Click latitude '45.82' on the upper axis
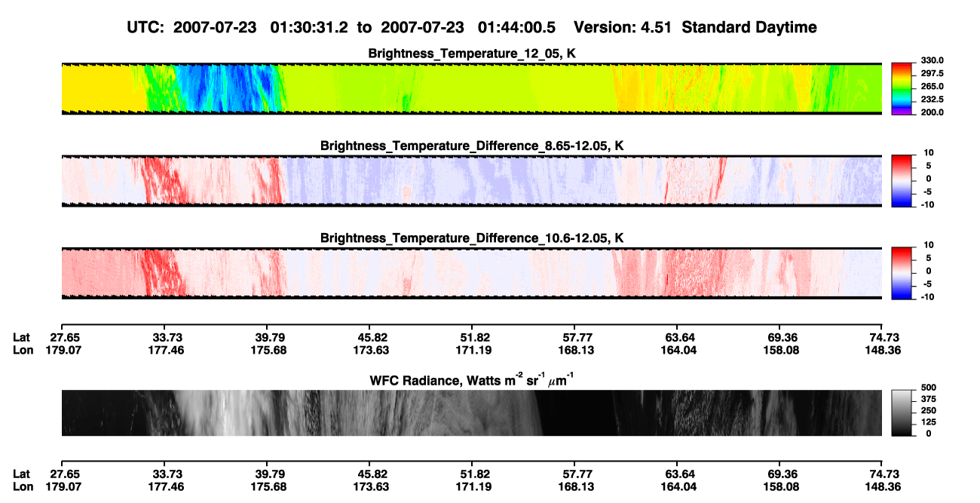The image size is (980, 503). (x=374, y=337)
